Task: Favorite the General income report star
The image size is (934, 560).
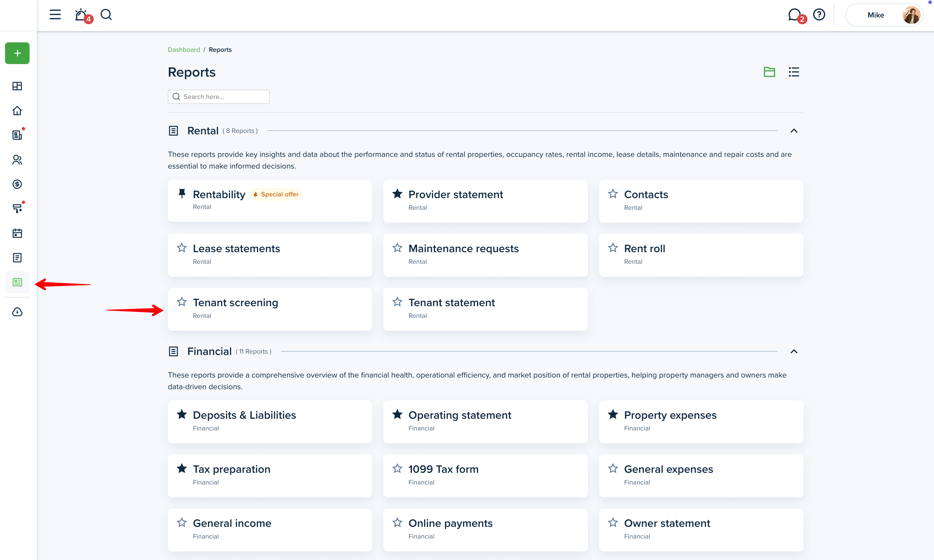Action: (182, 523)
